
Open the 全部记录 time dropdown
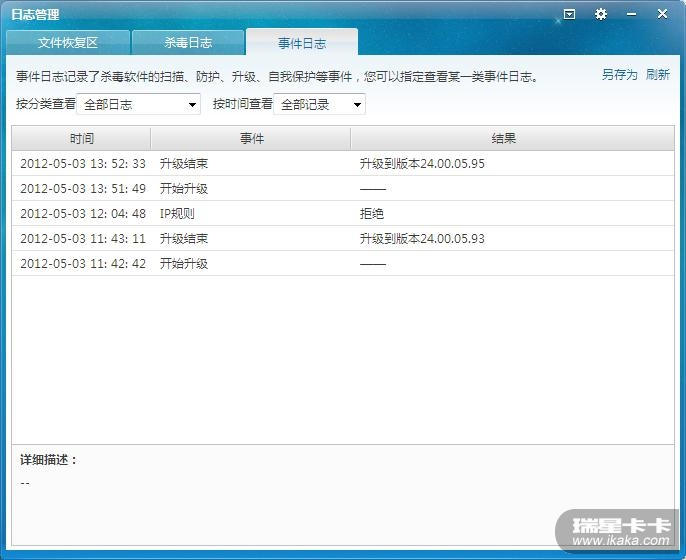(x=319, y=104)
